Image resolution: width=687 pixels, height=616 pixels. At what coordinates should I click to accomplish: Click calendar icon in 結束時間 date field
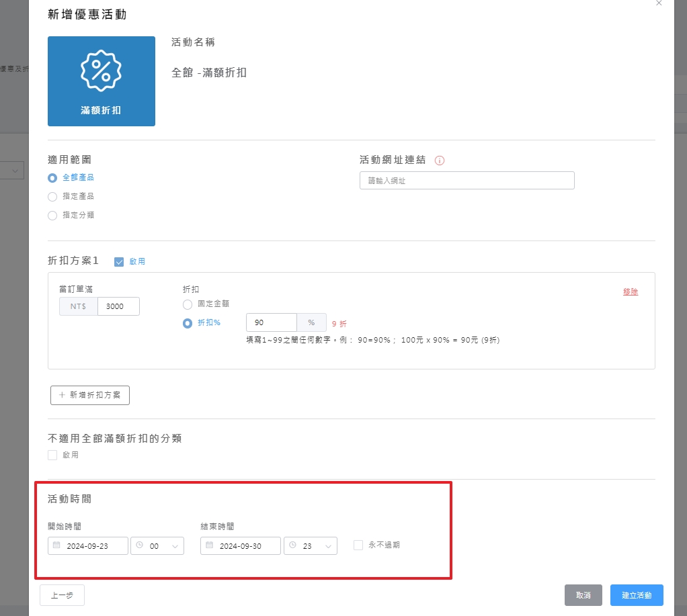coord(210,546)
